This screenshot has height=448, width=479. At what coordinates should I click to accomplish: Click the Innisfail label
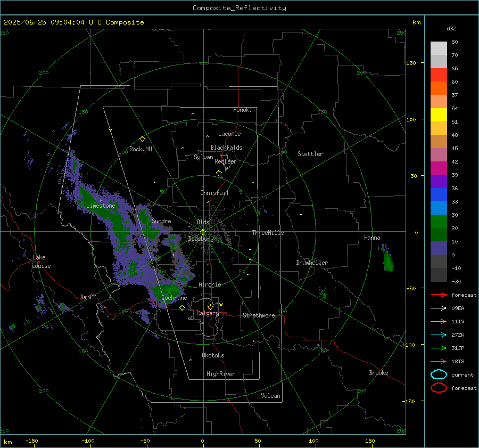coord(215,193)
